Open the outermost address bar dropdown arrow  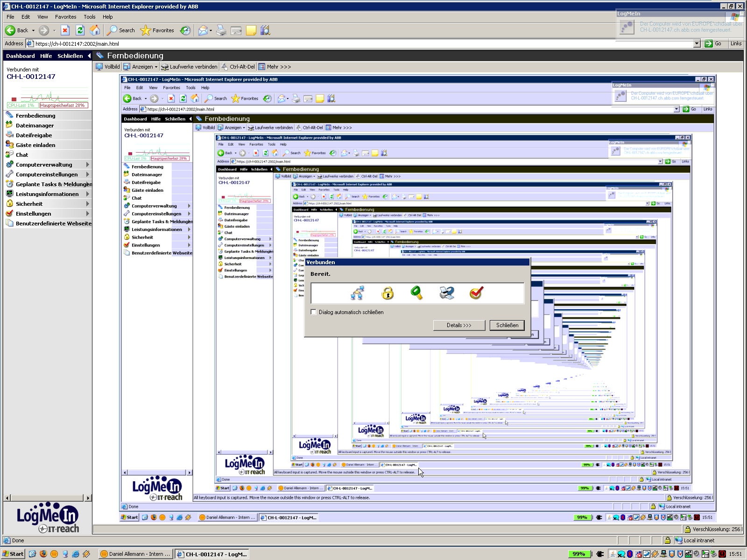pyautogui.click(x=697, y=44)
